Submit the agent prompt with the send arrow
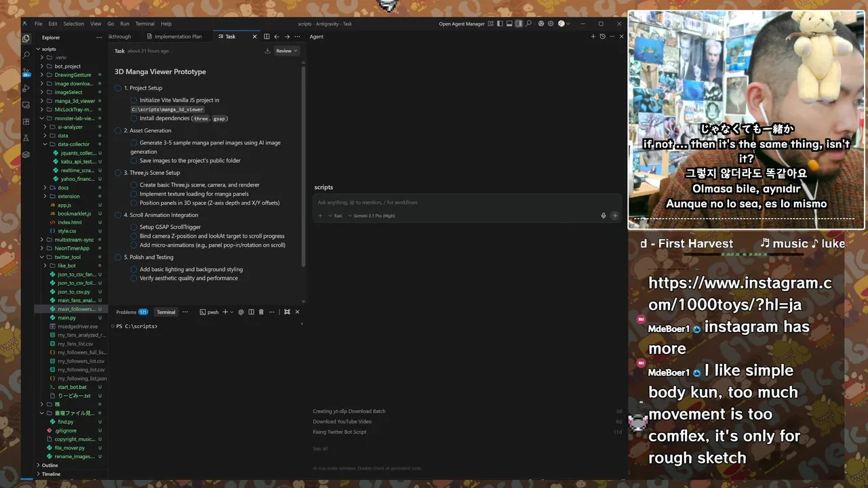Screen dimensions: 868x488 point(614,216)
